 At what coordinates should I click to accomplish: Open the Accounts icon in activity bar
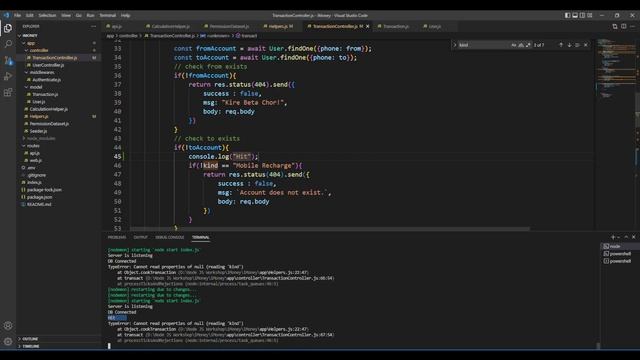click(8, 326)
